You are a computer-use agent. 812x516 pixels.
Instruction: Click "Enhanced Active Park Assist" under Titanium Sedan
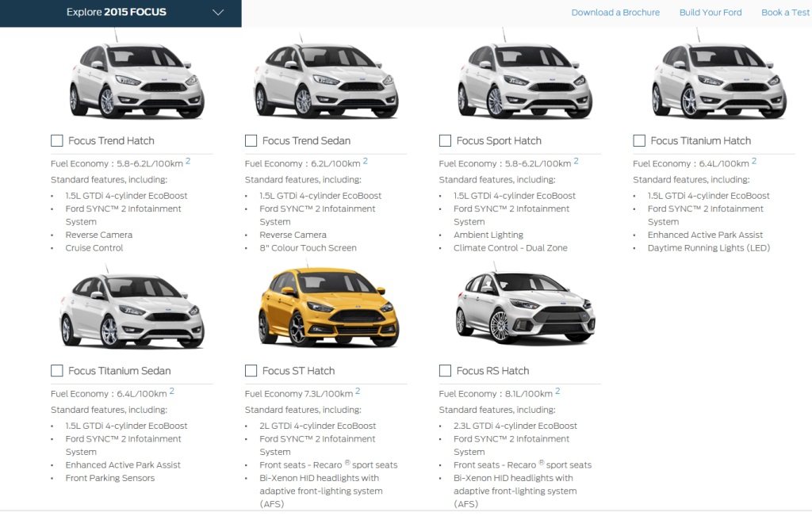123,464
